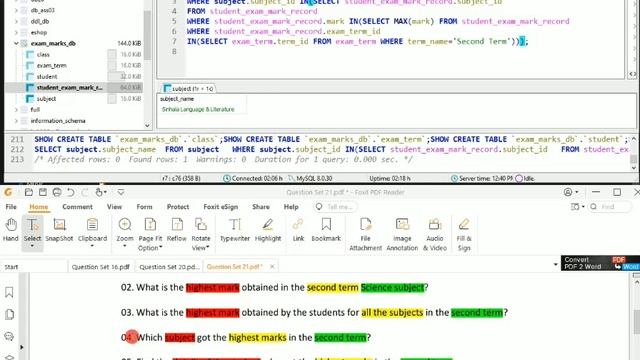Click the Page Fit Option icon
The width and height of the screenshot is (640, 360).
click(150, 224)
